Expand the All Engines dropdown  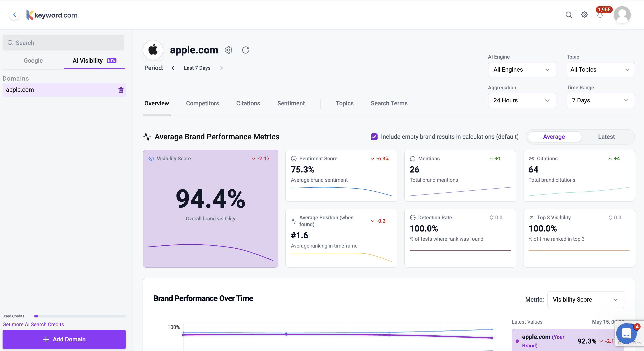click(x=522, y=69)
